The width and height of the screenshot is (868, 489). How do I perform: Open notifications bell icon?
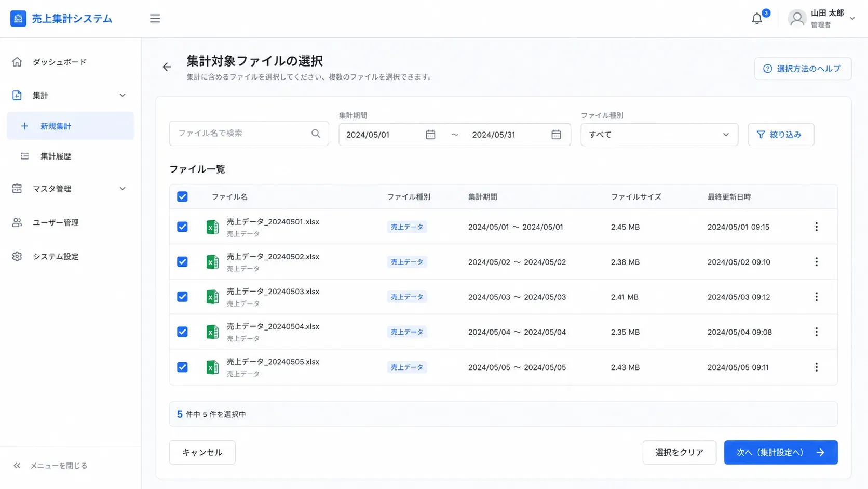pos(757,19)
